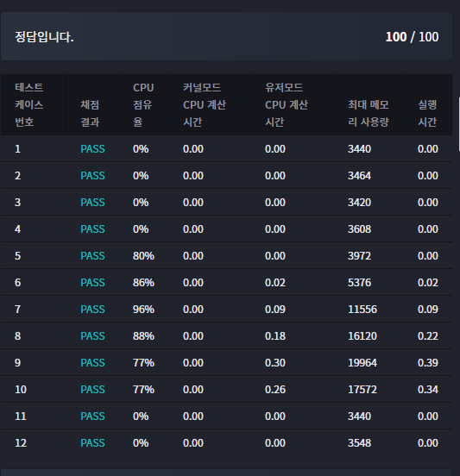Click test case number 12
Image resolution: width=460 pixels, height=476 pixels.
[x=21, y=443]
